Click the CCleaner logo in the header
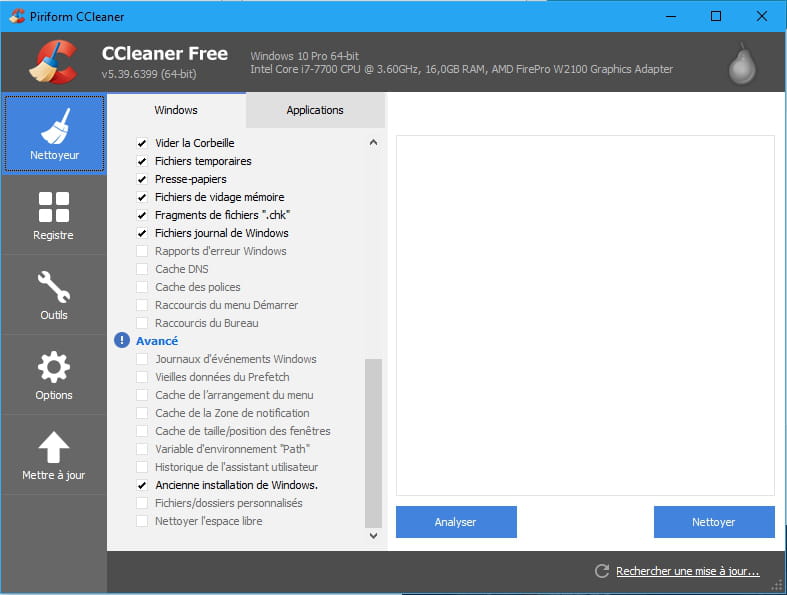Image resolution: width=787 pixels, height=595 pixels. pyautogui.click(x=54, y=62)
